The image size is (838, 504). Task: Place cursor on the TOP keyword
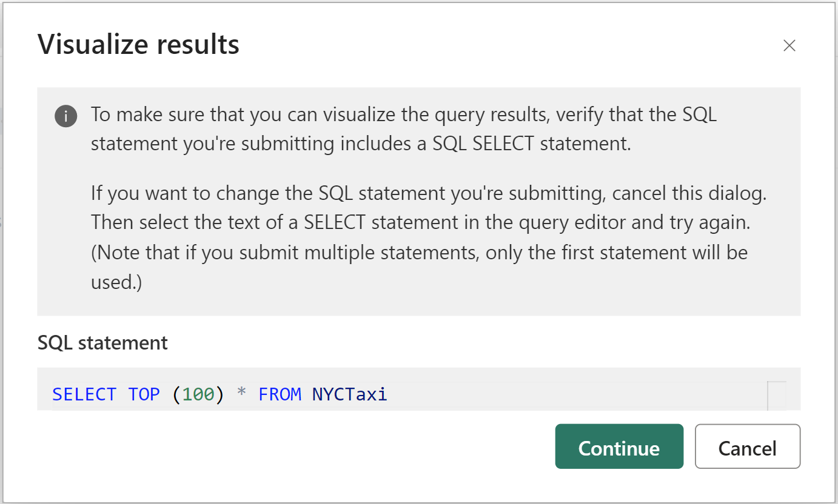[144, 394]
